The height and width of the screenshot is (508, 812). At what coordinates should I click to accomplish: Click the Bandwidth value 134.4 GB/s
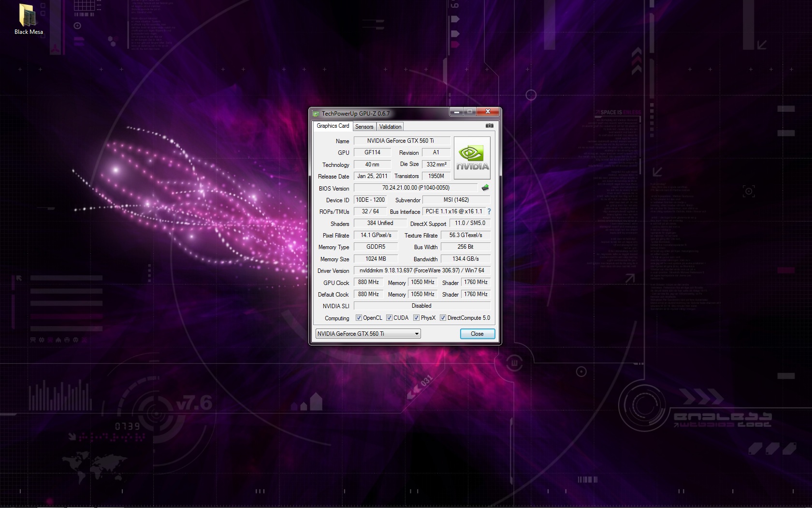(x=465, y=259)
